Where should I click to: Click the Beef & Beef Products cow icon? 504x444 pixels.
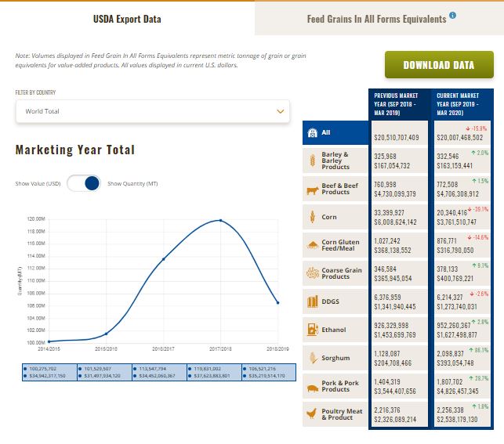312,190
